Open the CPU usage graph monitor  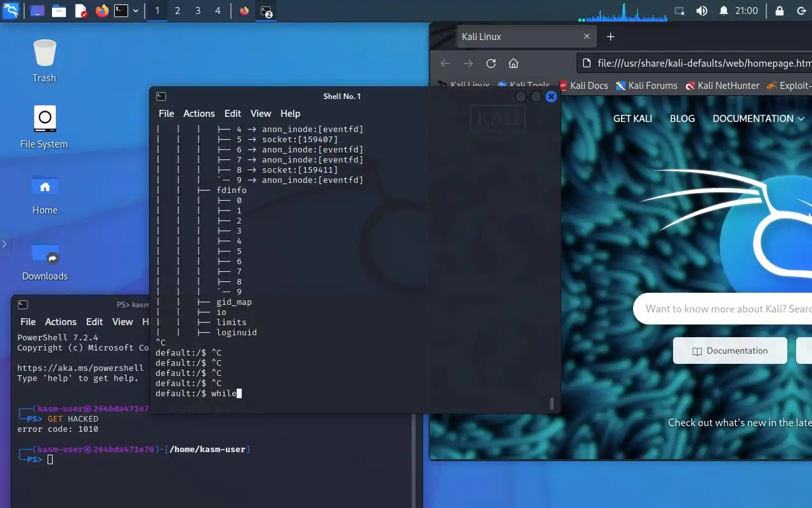click(622, 11)
